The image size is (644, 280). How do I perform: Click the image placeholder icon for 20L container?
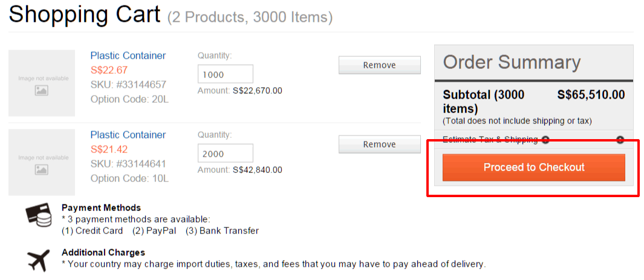pyautogui.click(x=42, y=91)
